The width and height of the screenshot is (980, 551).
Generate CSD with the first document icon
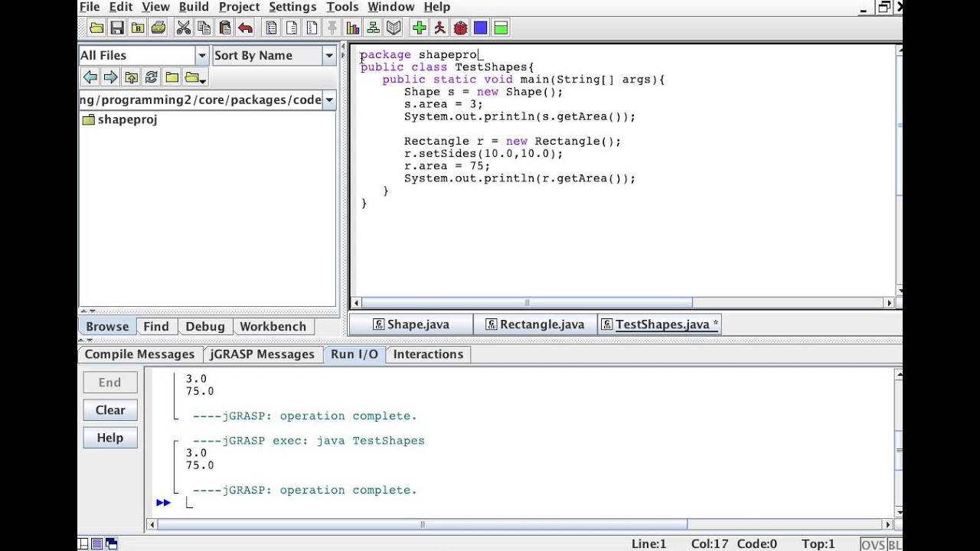[x=271, y=28]
